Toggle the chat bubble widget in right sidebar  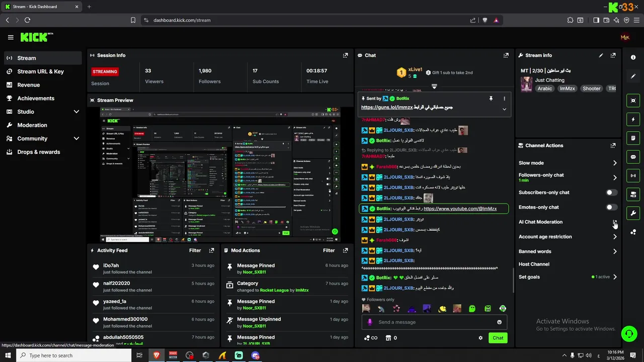(633, 157)
